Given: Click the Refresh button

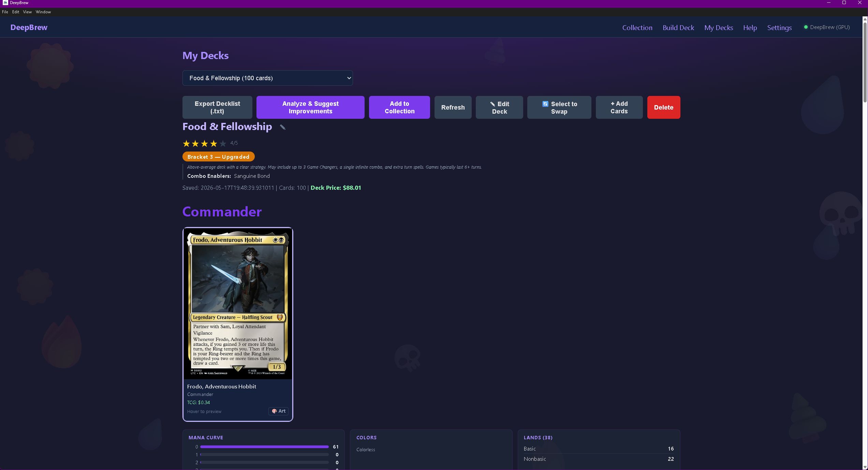Looking at the screenshot, I should [x=453, y=108].
